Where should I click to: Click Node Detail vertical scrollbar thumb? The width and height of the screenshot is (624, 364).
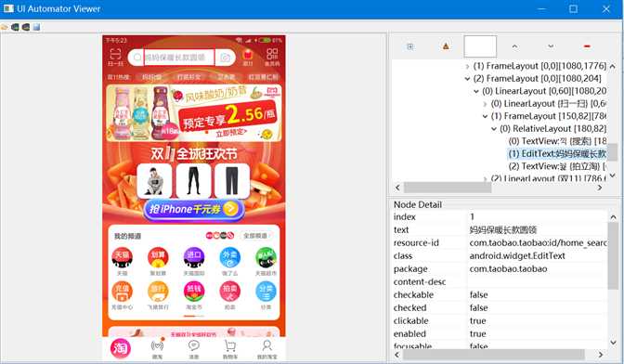point(613,255)
